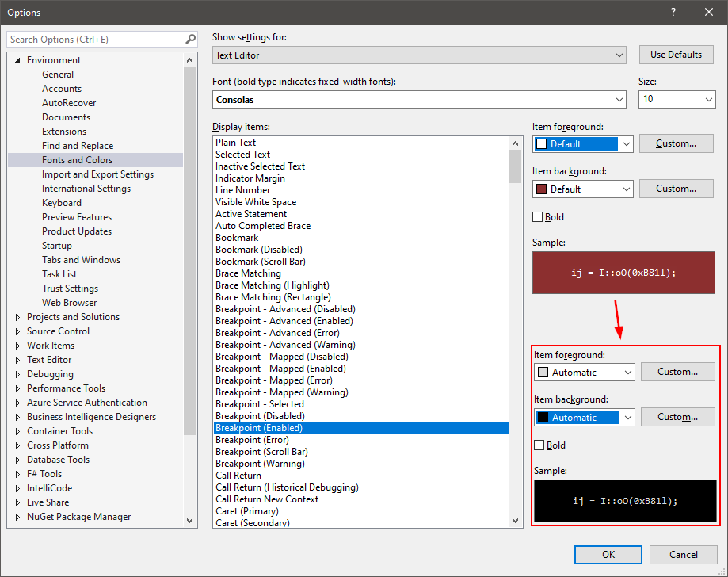Viewport: 728px width, 577px height.
Task: Click the options tree scroll down arrow
Action: click(189, 521)
